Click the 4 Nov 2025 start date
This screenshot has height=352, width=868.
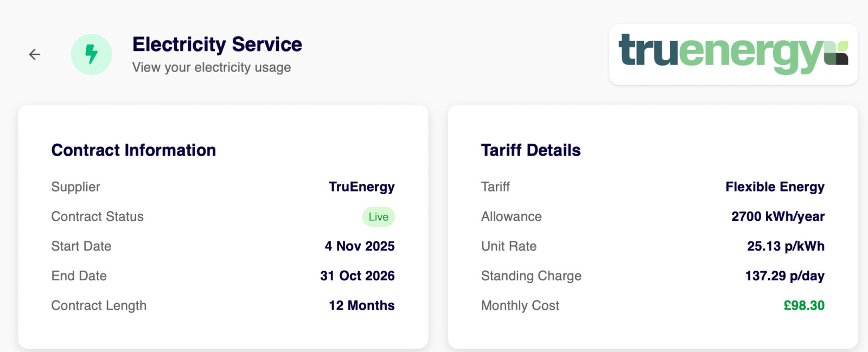359,246
